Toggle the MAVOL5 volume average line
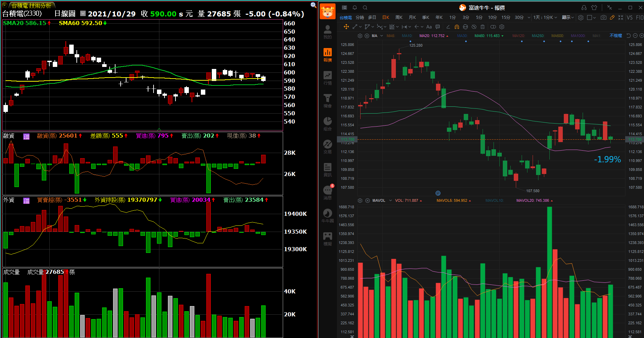 453,200
